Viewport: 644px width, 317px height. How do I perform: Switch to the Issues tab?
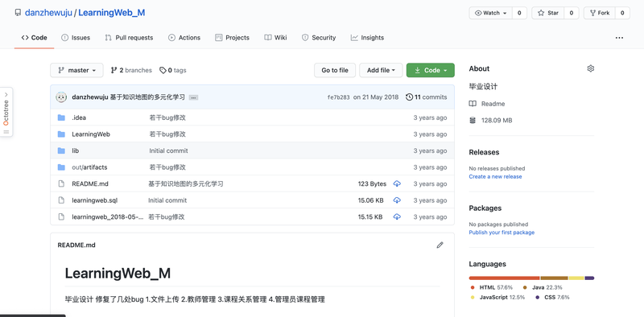pos(76,37)
